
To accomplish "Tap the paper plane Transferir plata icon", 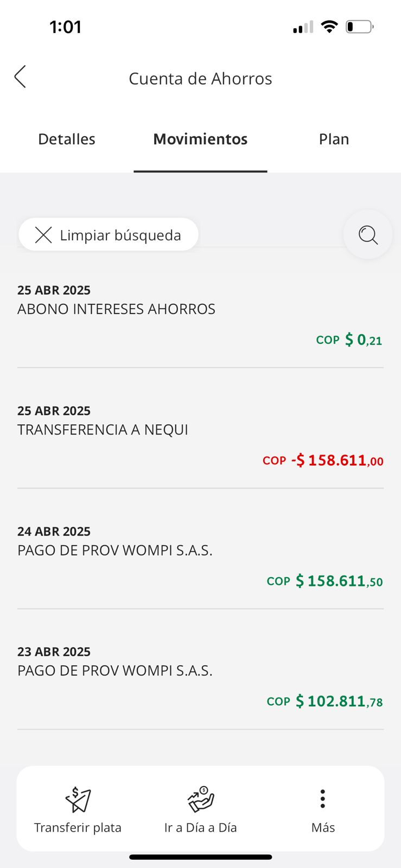I will click(78, 799).
